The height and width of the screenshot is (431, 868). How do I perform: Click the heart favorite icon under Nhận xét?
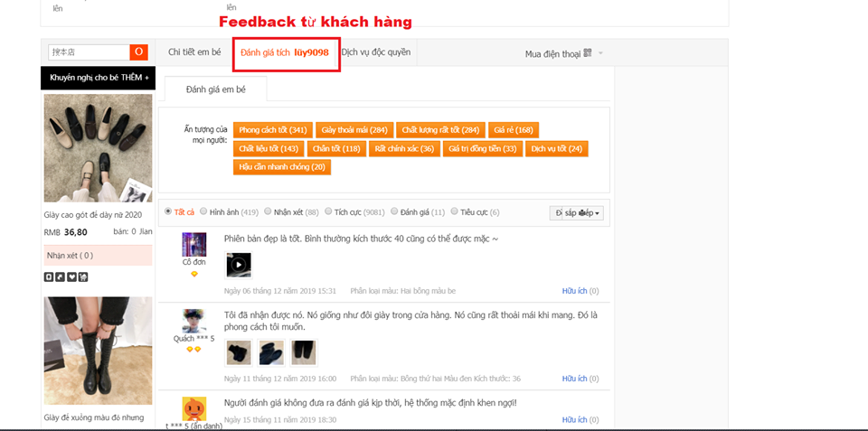(x=72, y=276)
